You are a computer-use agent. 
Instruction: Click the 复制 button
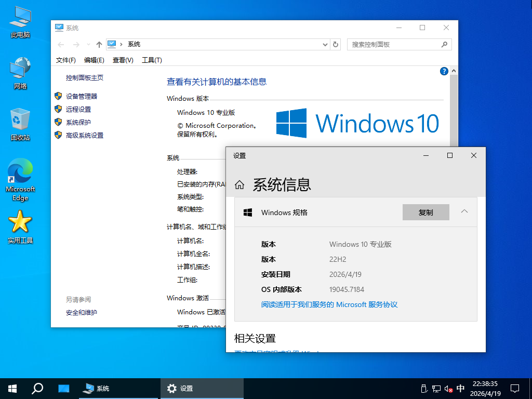pos(426,212)
